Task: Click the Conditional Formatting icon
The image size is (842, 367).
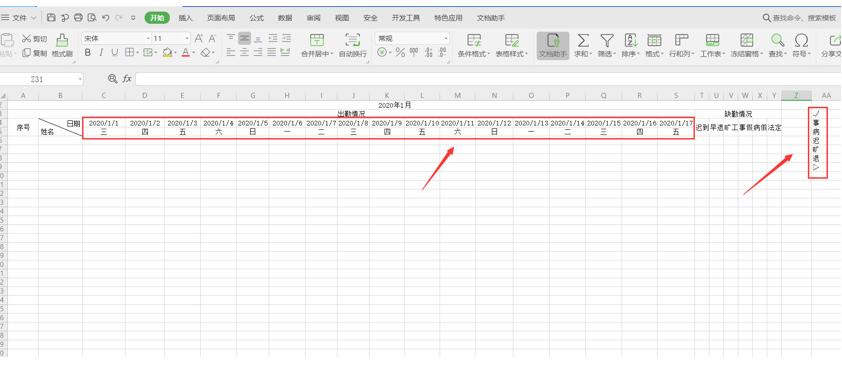Action: pos(474,40)
